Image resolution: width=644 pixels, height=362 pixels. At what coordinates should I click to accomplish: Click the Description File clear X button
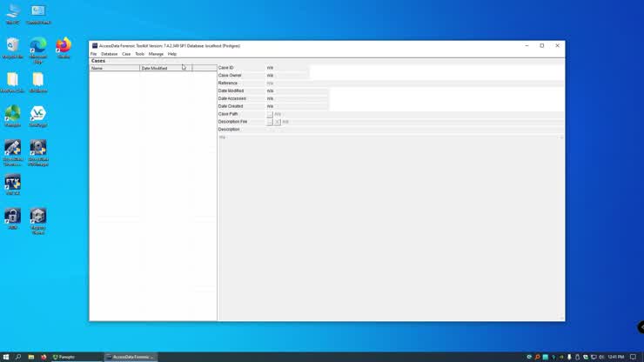278,122
